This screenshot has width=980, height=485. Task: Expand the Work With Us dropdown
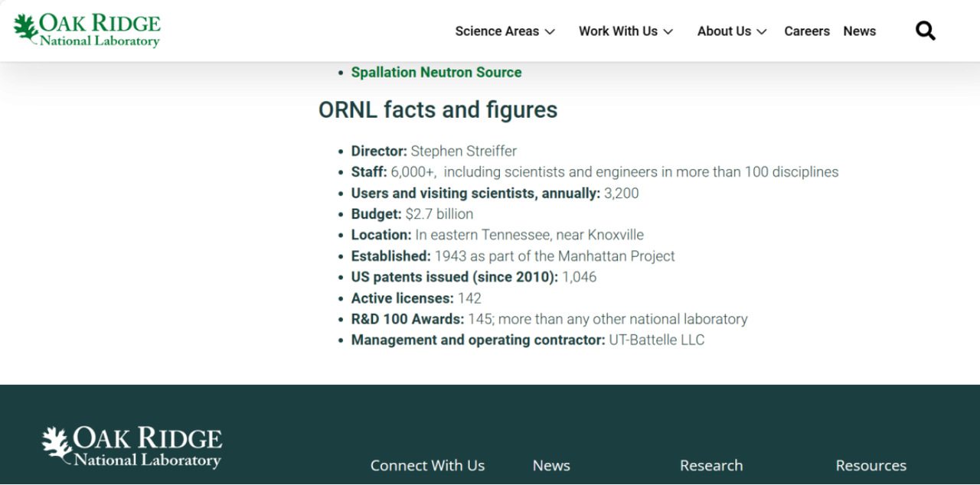tap(626, 31)
